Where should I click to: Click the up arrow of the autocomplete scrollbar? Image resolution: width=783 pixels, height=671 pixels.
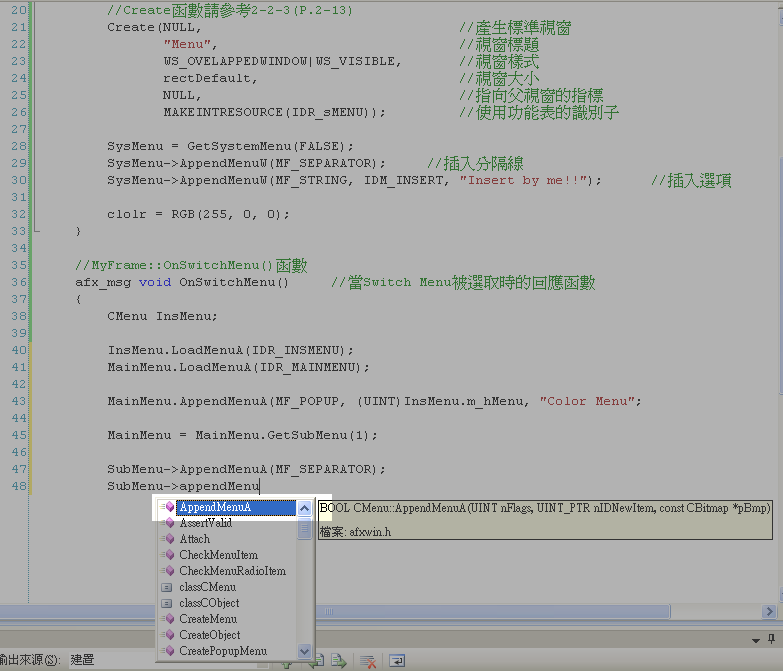[305, 508]
